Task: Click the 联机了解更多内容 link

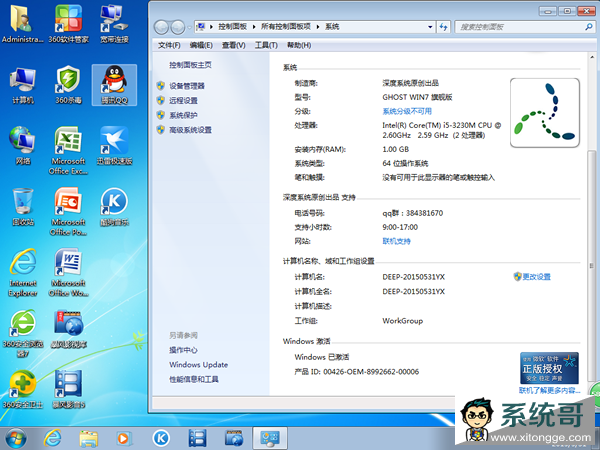Action: click(x=549, y=390)
